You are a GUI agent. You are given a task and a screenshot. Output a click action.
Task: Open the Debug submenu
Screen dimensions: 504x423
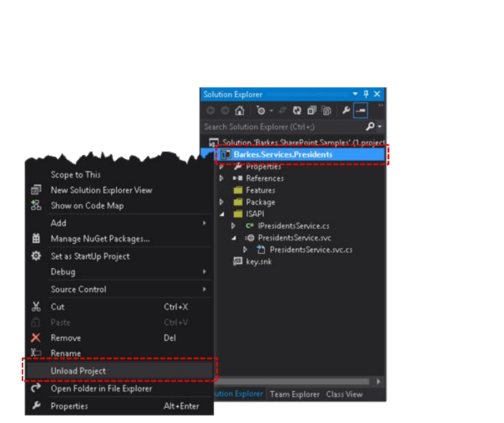(119, 272)
